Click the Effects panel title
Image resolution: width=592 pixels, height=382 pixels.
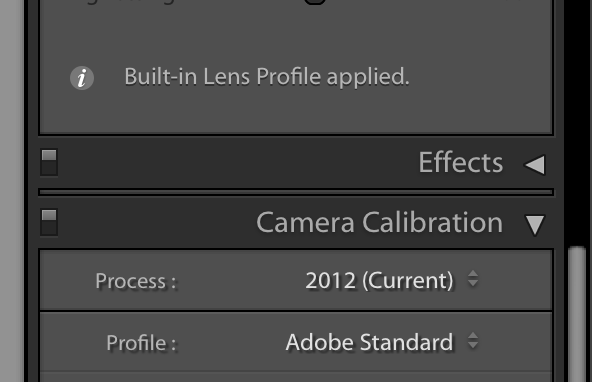click(x=461, y=163)
